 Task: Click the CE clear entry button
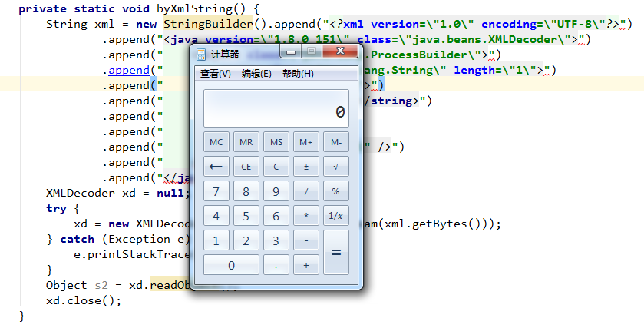click(246, 167)
